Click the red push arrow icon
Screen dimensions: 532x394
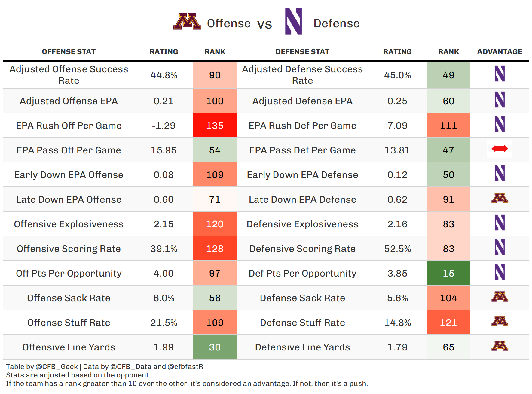click(500, 149)
